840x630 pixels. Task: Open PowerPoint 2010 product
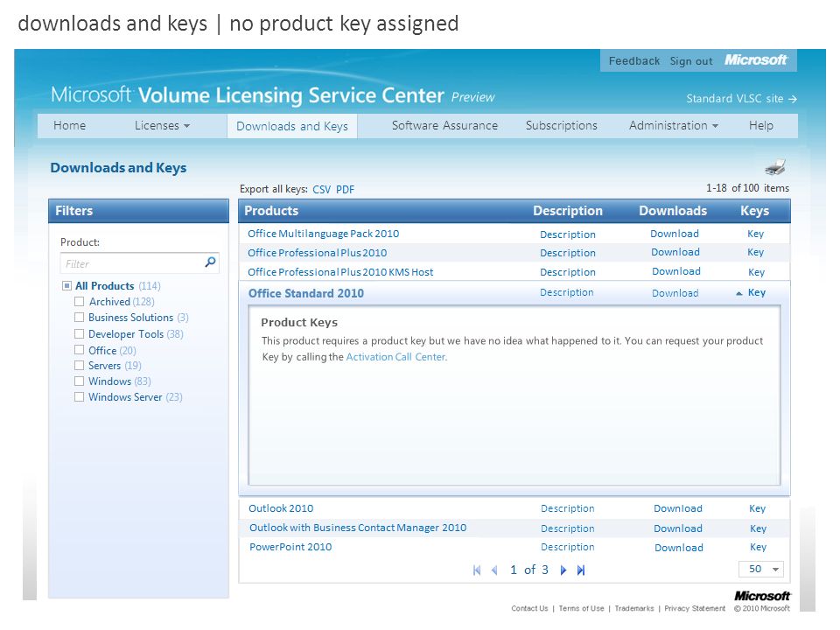290,547
